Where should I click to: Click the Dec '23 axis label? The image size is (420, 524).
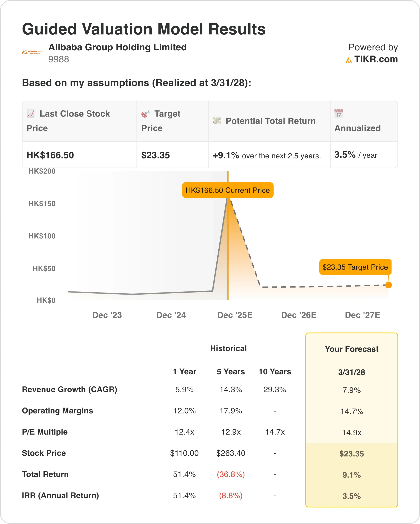pos(107,315)
